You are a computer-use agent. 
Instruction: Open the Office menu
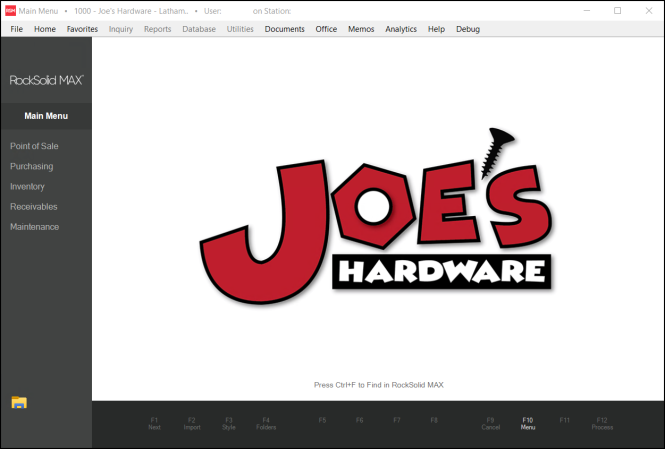326,29
